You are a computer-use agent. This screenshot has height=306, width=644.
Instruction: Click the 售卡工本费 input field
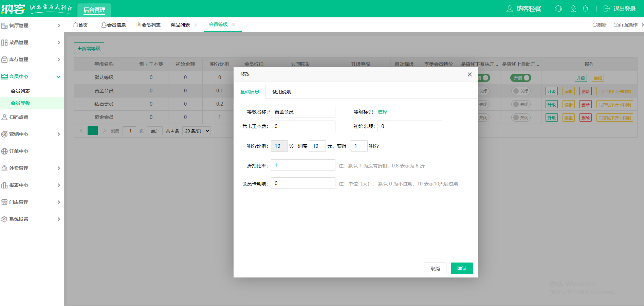(303, 126)
